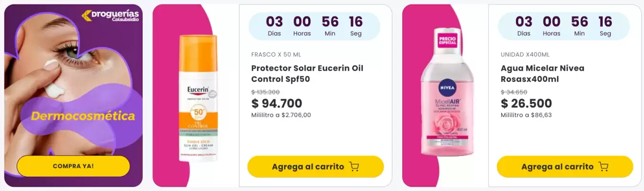View the Eucerin sunscreen product image

click(x=198, y=98)
